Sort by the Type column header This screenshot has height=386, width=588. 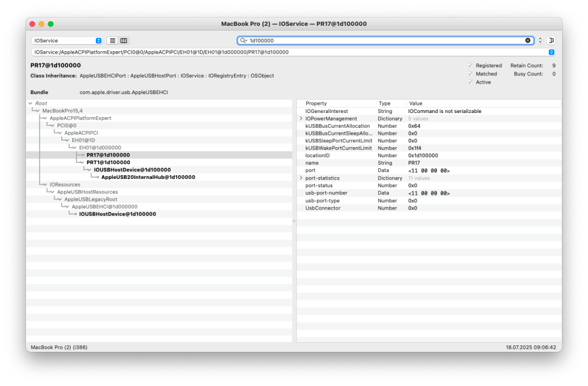point(392,104)
